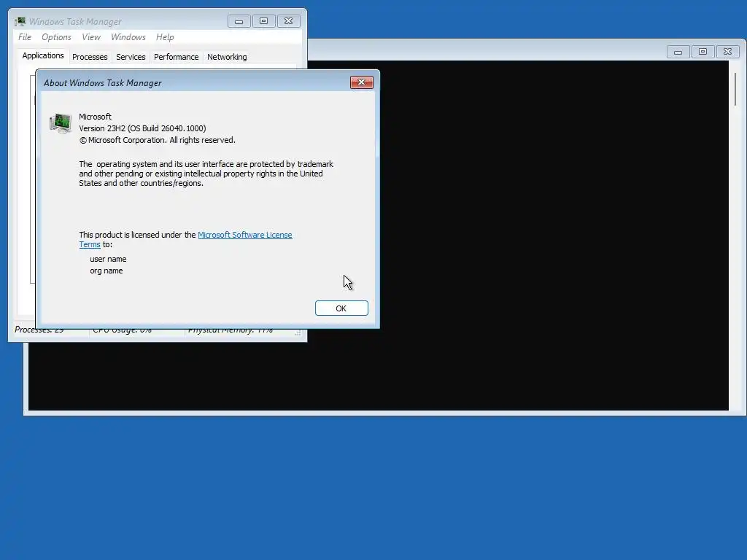Maximize the background console window
The image size is (747, 560).
[x=703, y=52]
